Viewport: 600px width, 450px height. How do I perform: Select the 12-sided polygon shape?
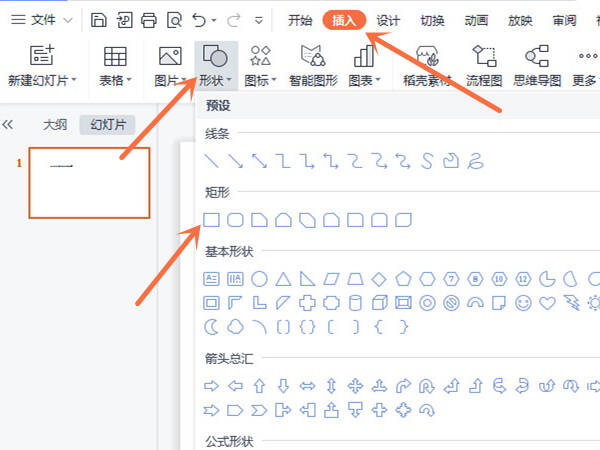pos(523,279)
